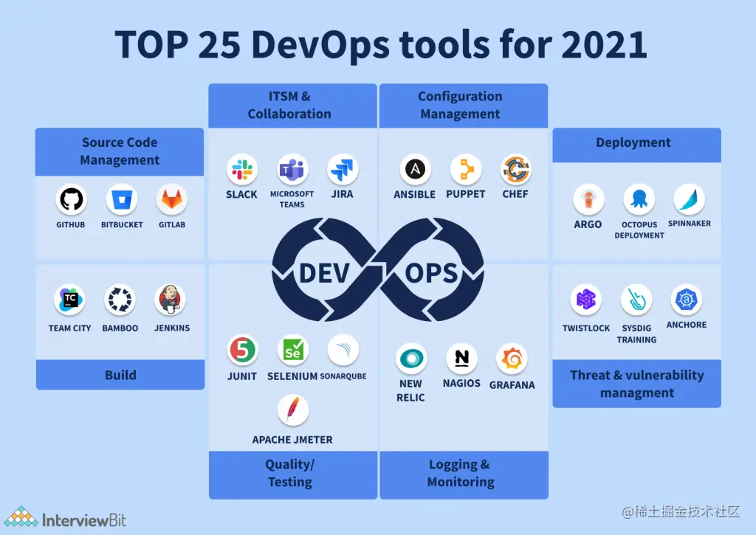The width and height of the screenshot is (756, 535).
Task: Click the Logging & Monitoring label
Action: pos(464,474)
